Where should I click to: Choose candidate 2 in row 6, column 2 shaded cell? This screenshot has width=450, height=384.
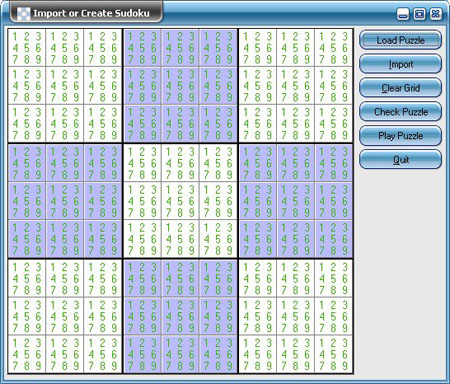tap(65, 228)
